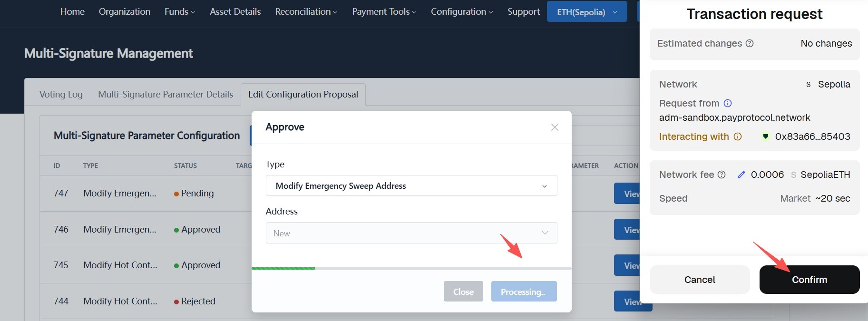Click Close in the Approve dialog
The width and height of the screenshot is (868, 321).
[x=463, y=292]
